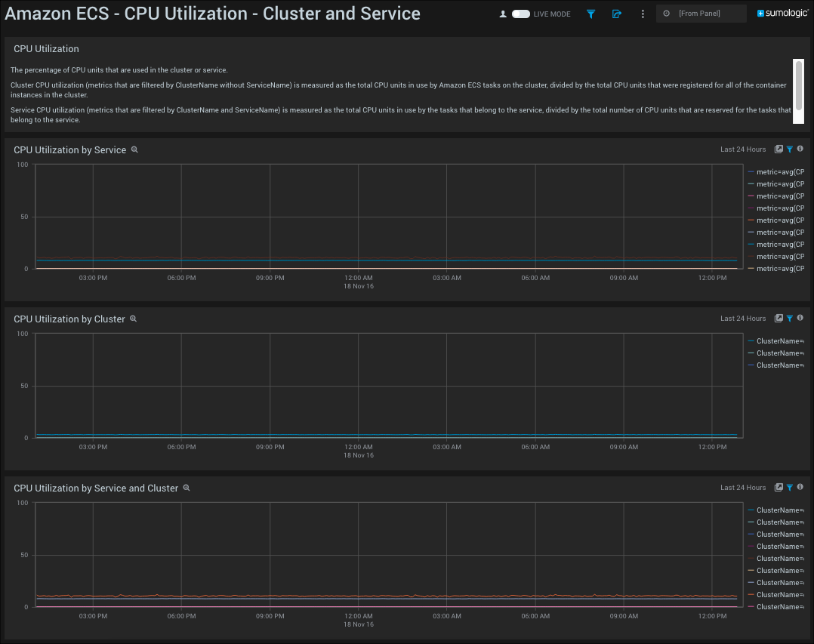
Task: Toggle LIVE MODE switch off or on
Action: point(521,14)
